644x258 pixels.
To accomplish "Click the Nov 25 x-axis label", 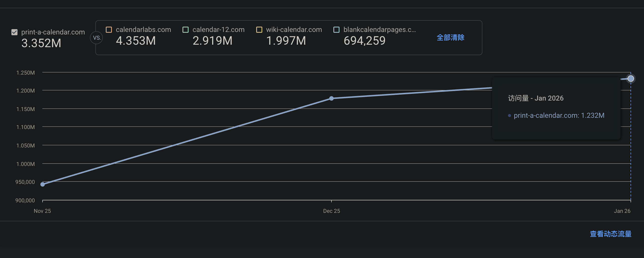I will pos(42,211).
